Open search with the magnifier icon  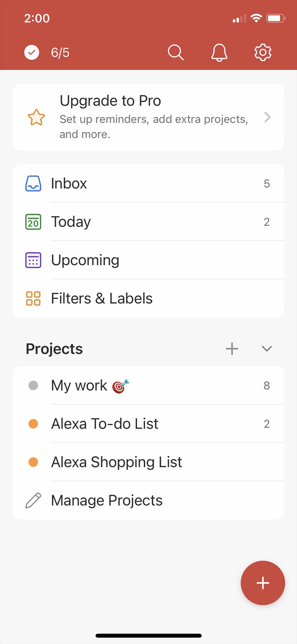[175, 52]
